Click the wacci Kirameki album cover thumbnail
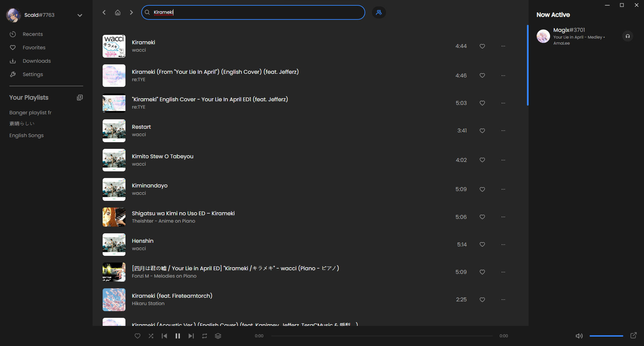Screen dimensions: 644x346 [x=114, y=46]
